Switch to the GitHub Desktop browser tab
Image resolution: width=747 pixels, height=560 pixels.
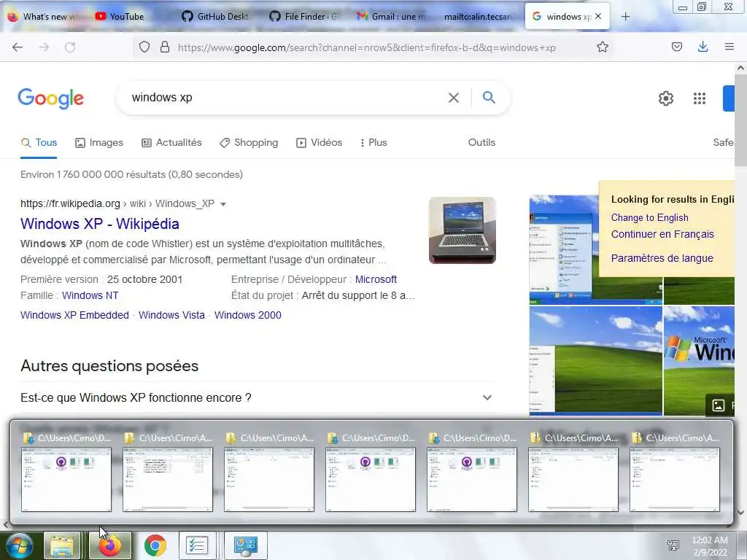point(217,17)
